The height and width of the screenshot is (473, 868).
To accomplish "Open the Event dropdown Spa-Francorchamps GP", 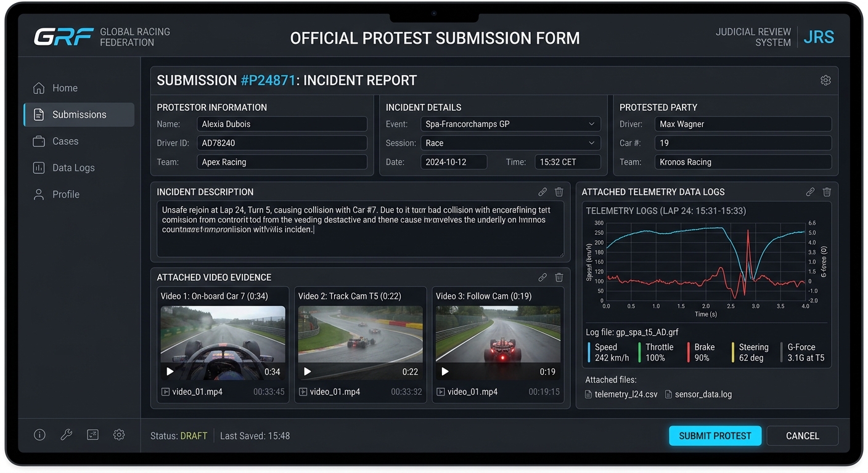I will click(511, 124).
